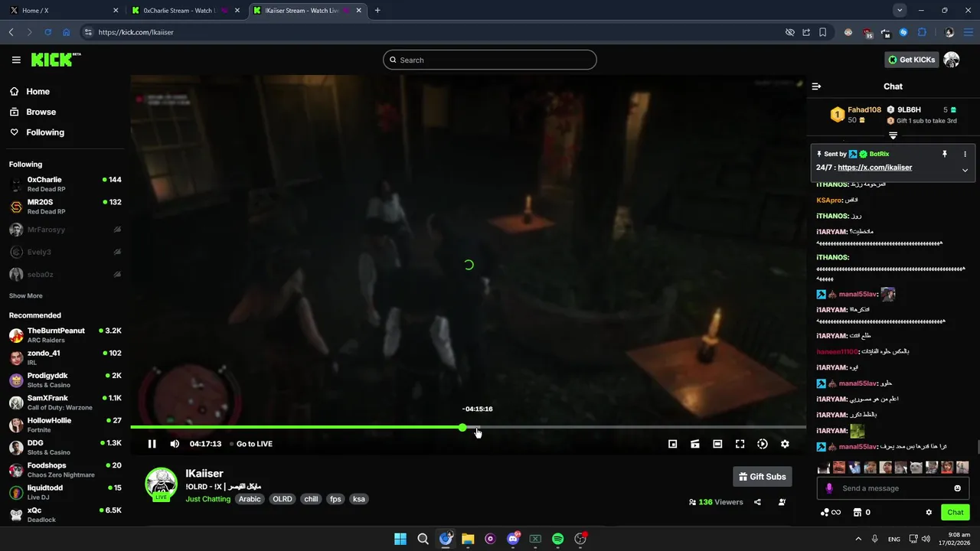Open Prodigyddk recommended channel
Screen dimensions: 980x551
65,380
